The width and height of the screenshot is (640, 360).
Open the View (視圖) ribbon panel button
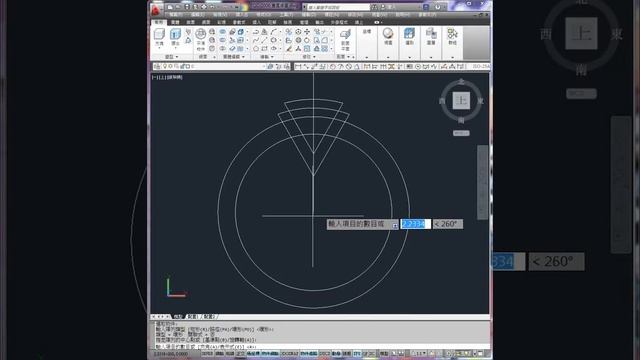pos(388,36)
